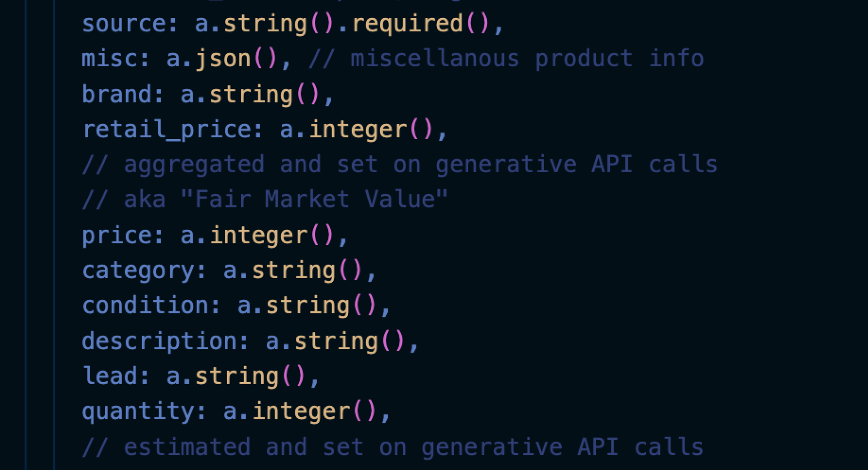Click the 'Fair Market Value' comment text
Screen dimensions: 868x470
coord(314,200)
